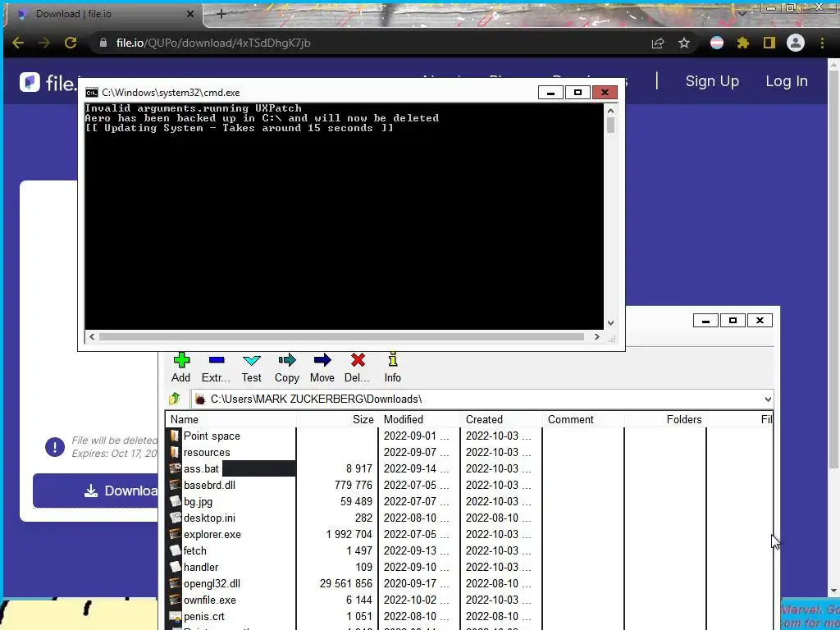Screen dimensions: 840x630
Task: Click the file.io logo
Action: tap(48, 83)
